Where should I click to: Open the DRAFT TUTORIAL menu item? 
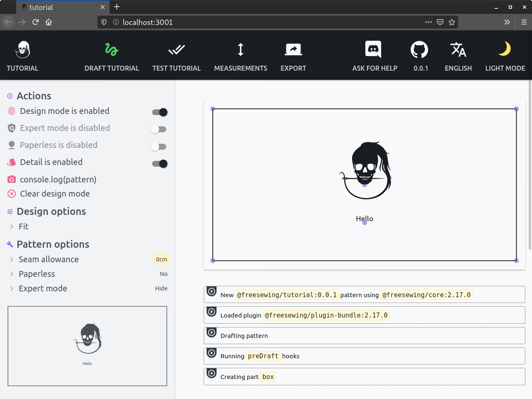click(112, 68)
